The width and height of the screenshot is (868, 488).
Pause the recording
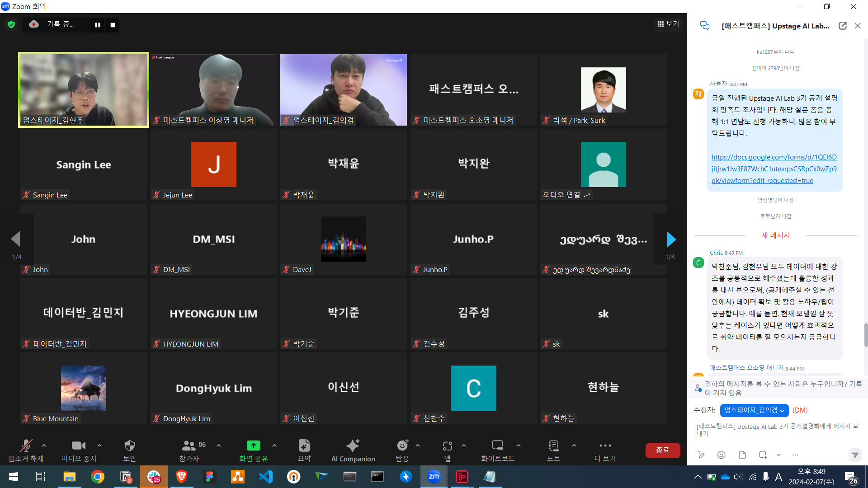point(97,25)
